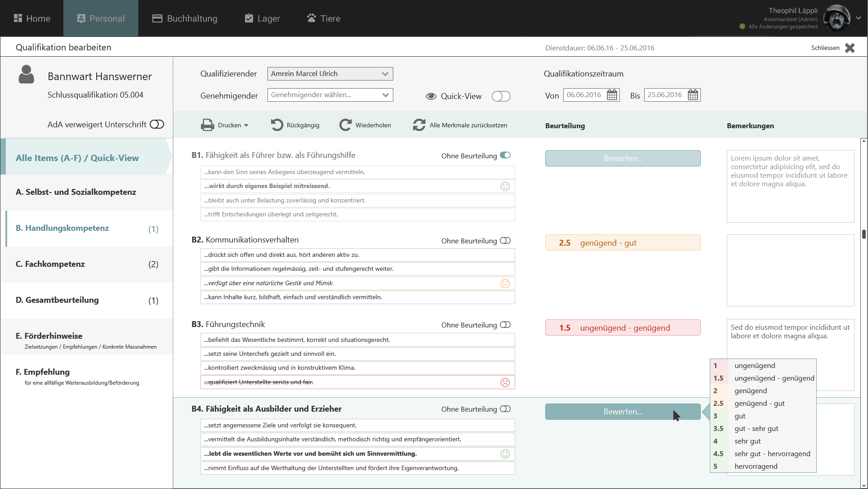Click the neutral smiley in B2 row
Screen dimensions: 868x489
point(505,283)
